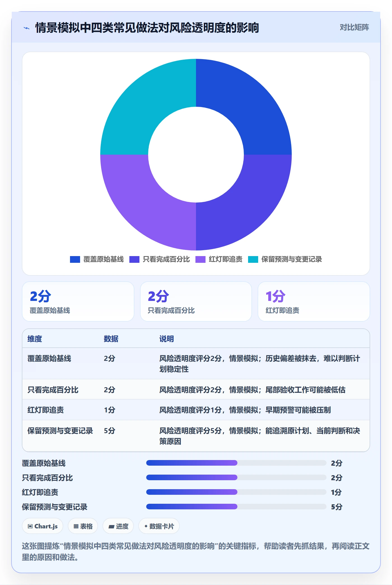Click the 5分 value in table
Image resolution: width=392 pixels, height=585 pixels.
point(109,431)
